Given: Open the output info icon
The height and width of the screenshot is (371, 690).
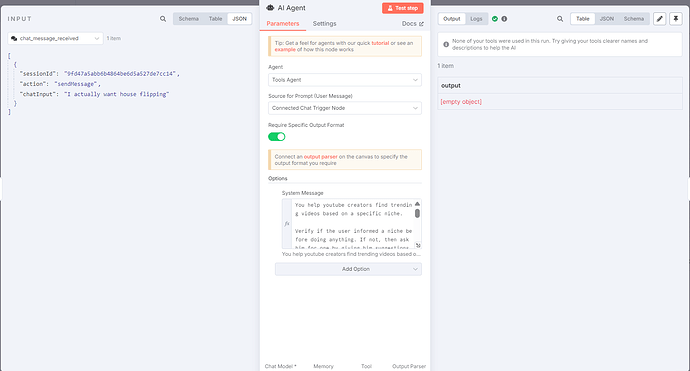Looking at the screenshot, I should [504, 19].
